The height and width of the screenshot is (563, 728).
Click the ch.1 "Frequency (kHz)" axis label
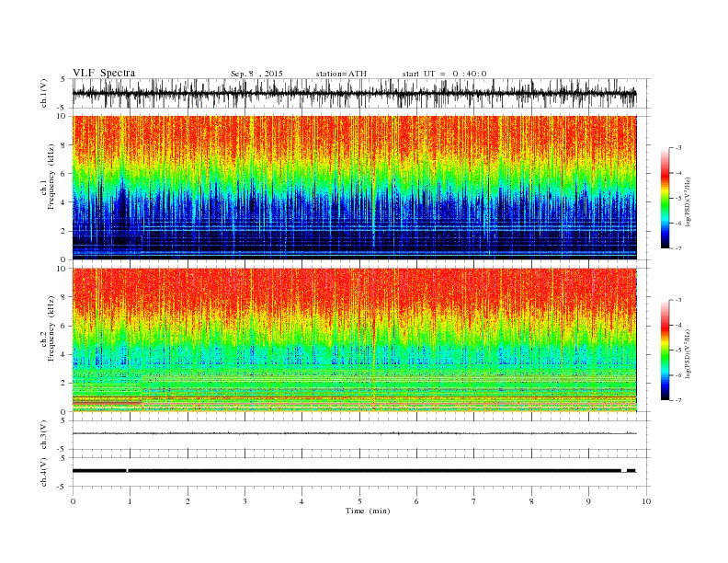[51, 177]
